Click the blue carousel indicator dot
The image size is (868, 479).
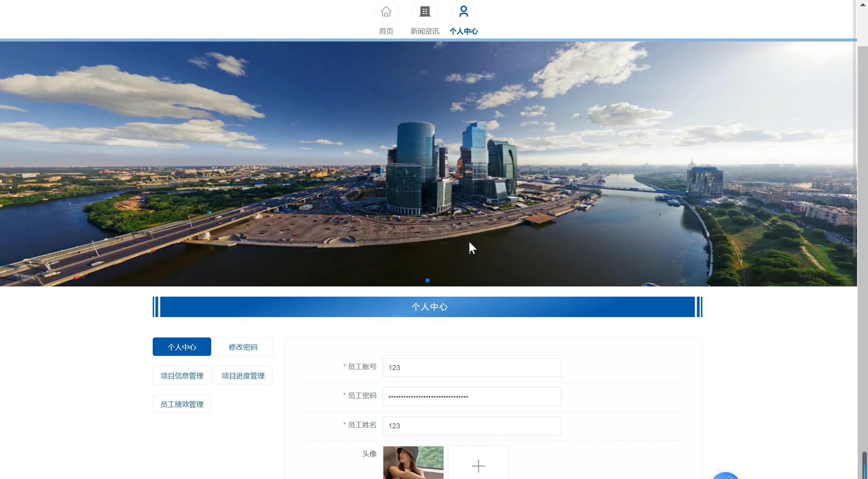point(428,280)
